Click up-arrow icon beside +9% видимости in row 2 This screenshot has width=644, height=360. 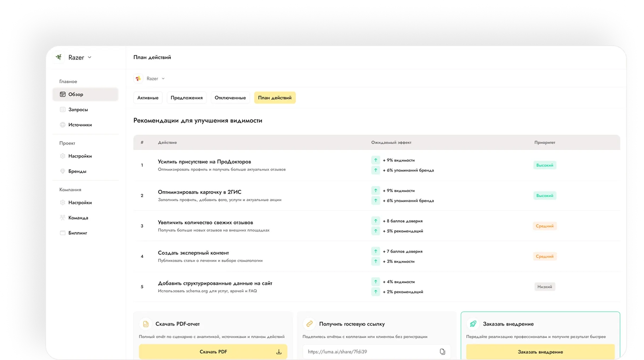tap(375, 191)
